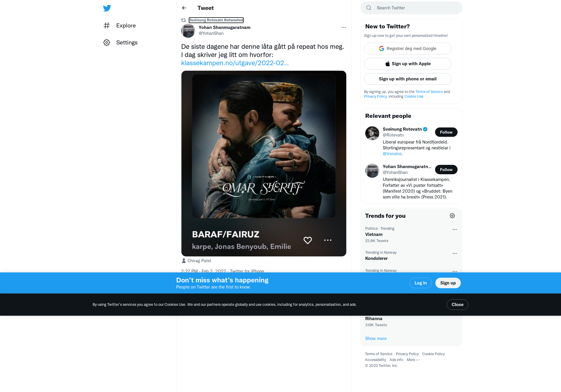The image size is (561, 392).
Task: Open more options for Kondolerer trend
Action: click(455, 253)
